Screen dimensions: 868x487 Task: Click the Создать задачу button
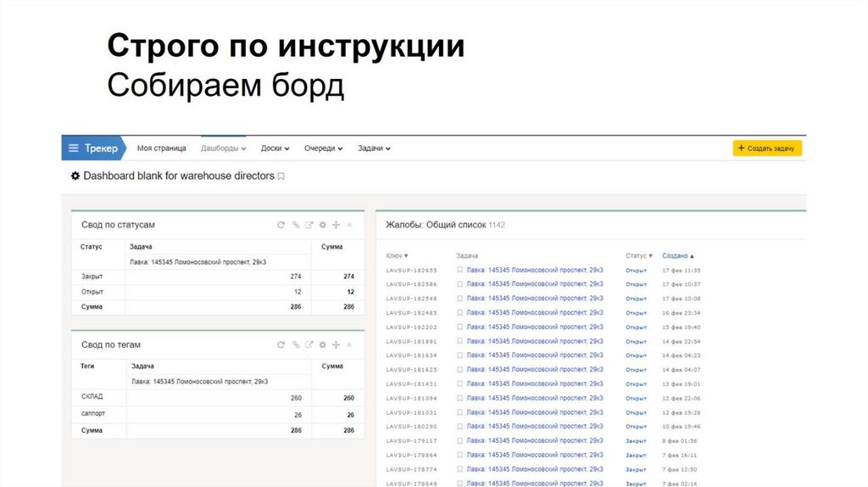click(x=766, y=148)
